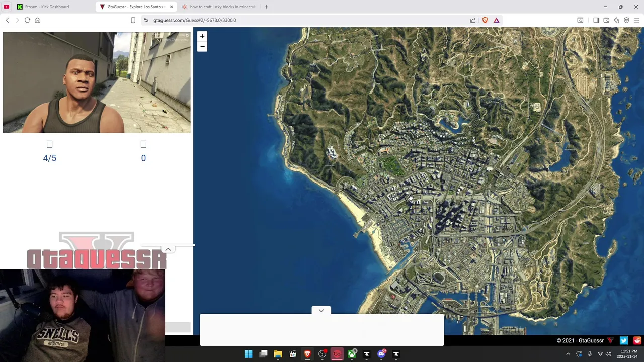Open pinned YouTube tab

tap(7, 7)
